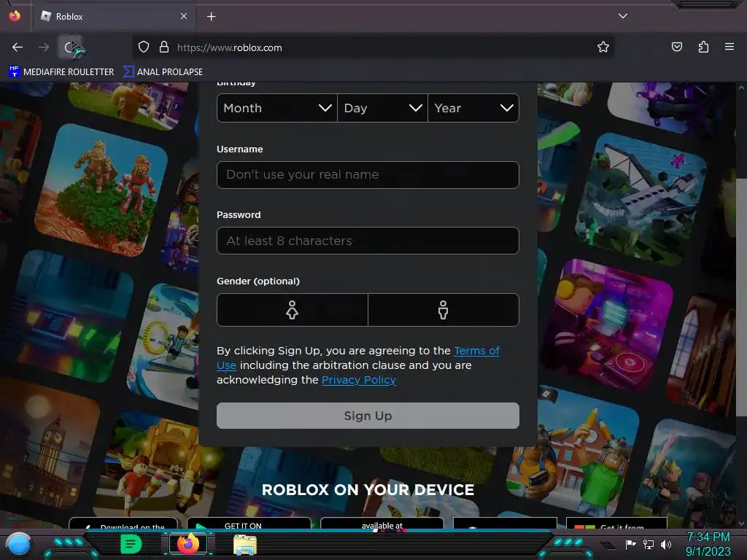Screen dimensions: 747x560
Task: Click the Username input field
Action: pyautogui.click(x=368, y=175)
